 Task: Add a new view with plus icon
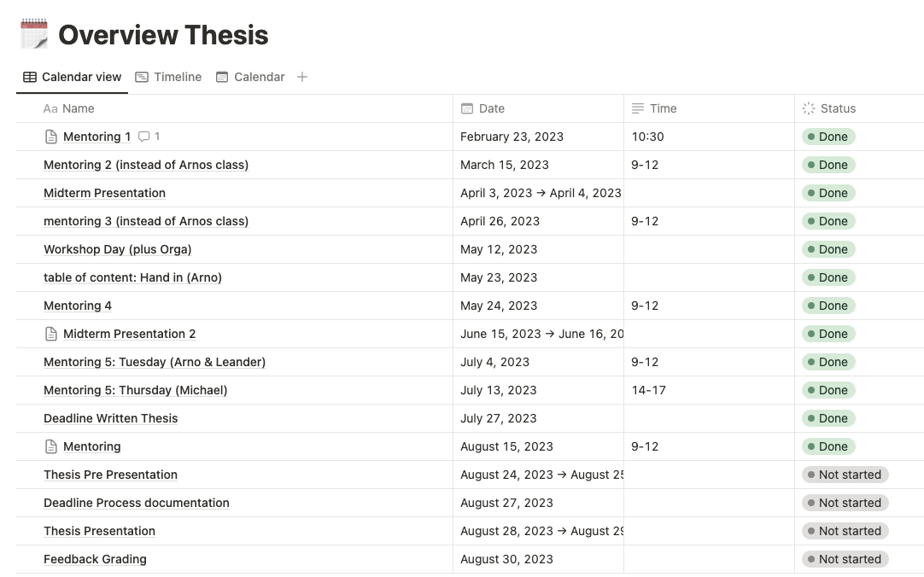[301, 77]
